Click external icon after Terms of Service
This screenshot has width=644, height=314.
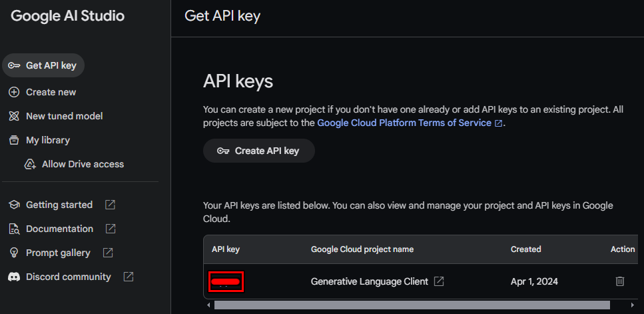499,123
